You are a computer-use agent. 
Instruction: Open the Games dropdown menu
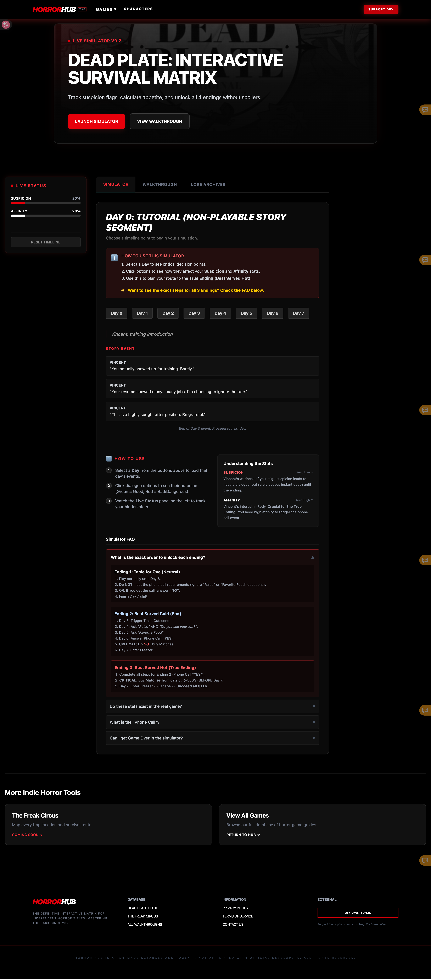(x=106, y=10)
